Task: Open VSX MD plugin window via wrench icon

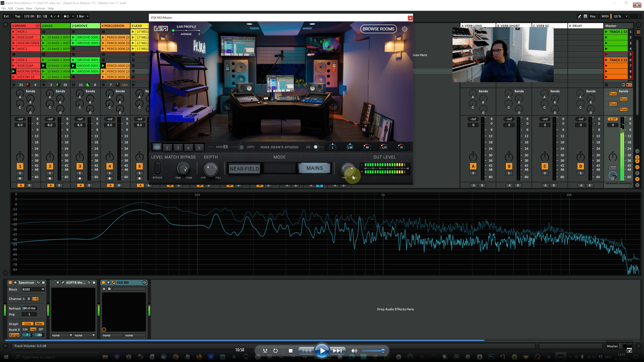Action: pos(114,283)
